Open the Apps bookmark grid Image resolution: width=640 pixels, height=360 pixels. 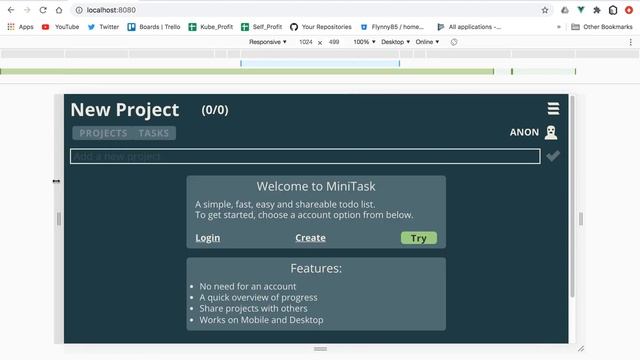[20, 27]
